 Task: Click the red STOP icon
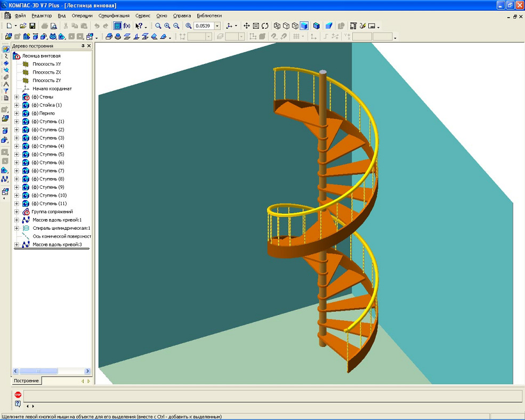coord(18,395)
